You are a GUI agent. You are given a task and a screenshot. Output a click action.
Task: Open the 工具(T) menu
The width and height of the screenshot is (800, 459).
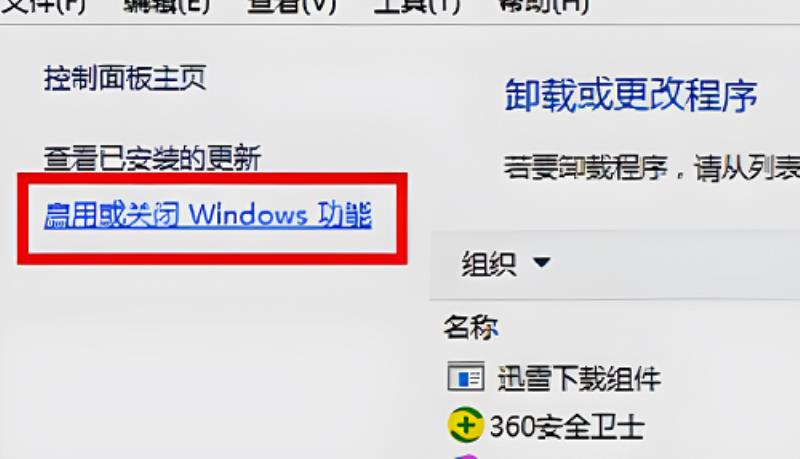coord(416,6)
